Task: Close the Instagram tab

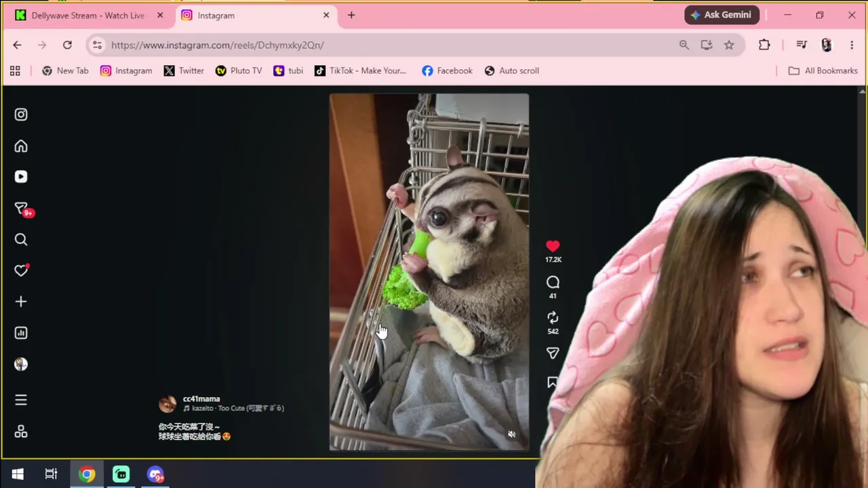Action: click(326, 15)
